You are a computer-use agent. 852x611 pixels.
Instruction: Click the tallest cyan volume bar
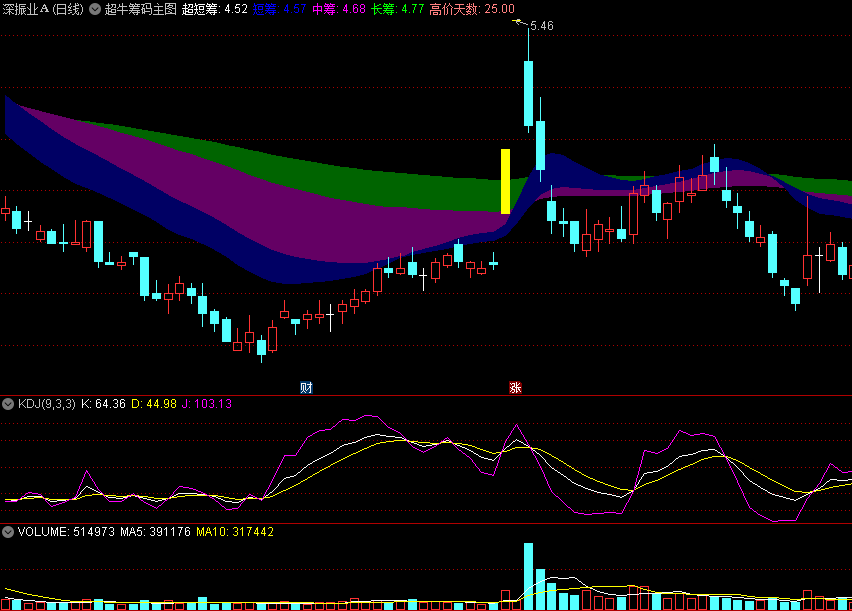point(528,576)
